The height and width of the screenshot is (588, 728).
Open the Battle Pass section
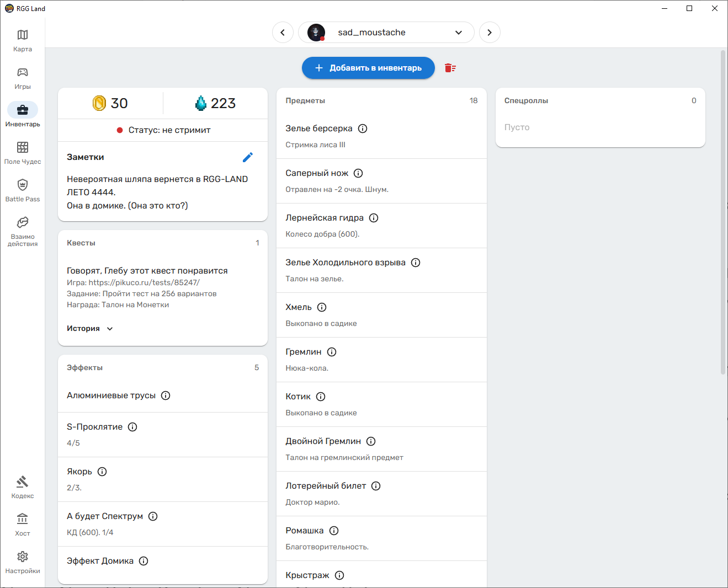[x=23, y=191]
